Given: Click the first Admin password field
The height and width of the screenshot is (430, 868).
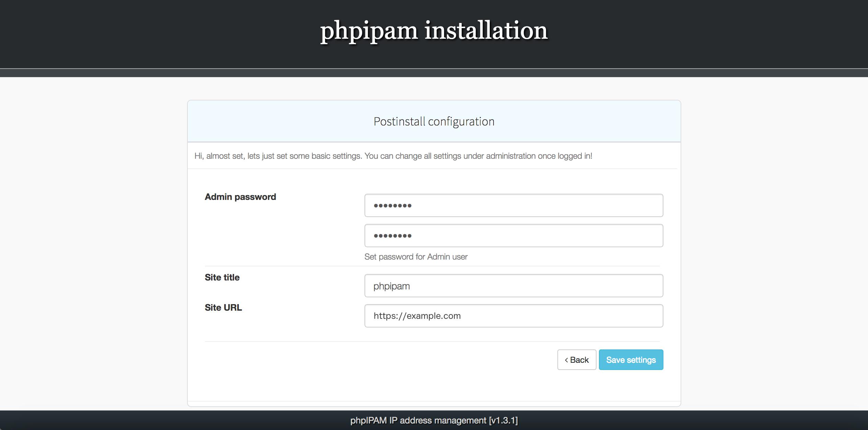Looking at the screenshot, I should coord(513,205).
